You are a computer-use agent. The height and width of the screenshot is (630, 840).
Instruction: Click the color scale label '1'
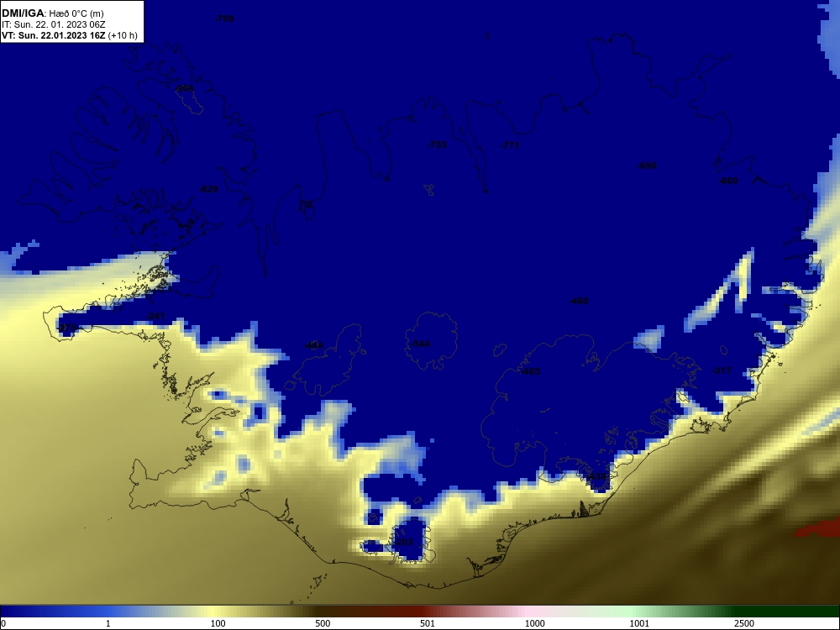[x=108, y=623]
